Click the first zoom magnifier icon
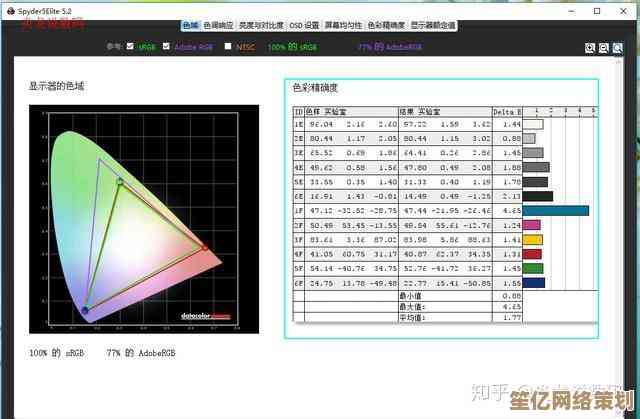This screenshot has width=640, height=419. point(591,47)
